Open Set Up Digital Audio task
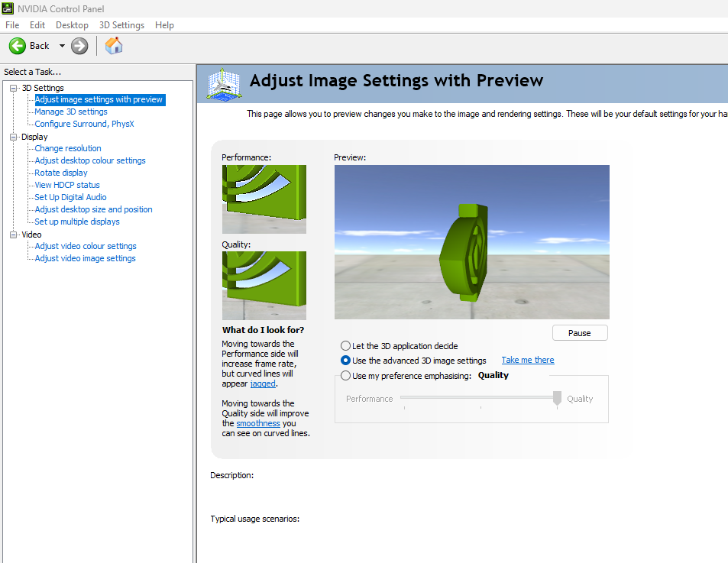The height and width of the screenshot is (563, 728). pos(70,197)
